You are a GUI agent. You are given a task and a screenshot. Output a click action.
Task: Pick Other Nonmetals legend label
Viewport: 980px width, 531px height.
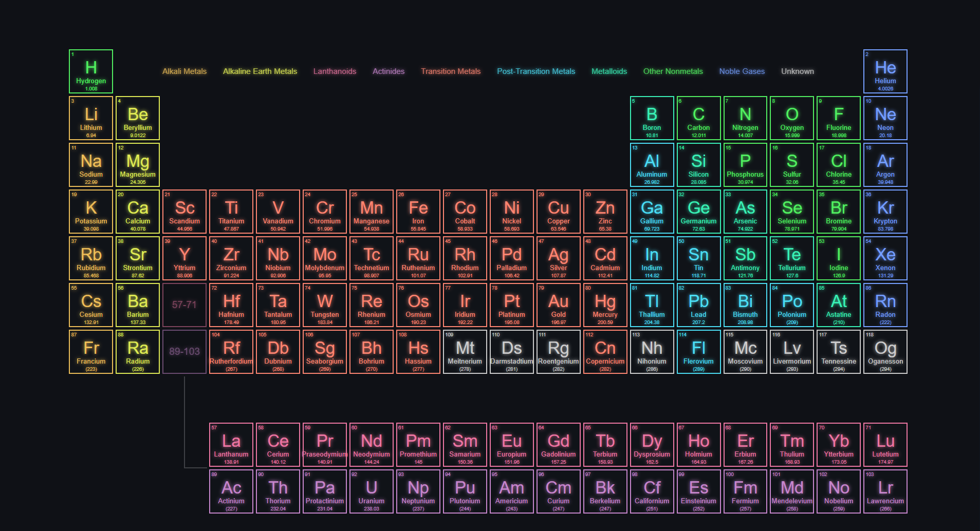(x=673, y=71)
